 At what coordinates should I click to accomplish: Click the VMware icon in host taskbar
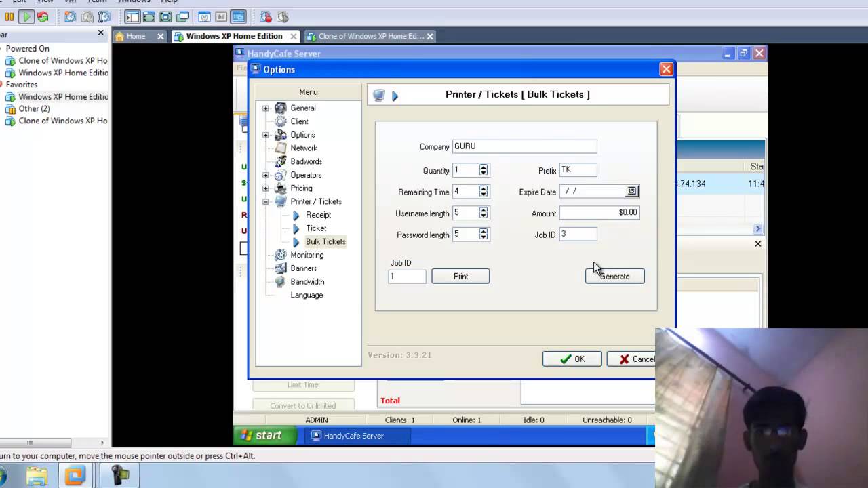pos(75,476)
